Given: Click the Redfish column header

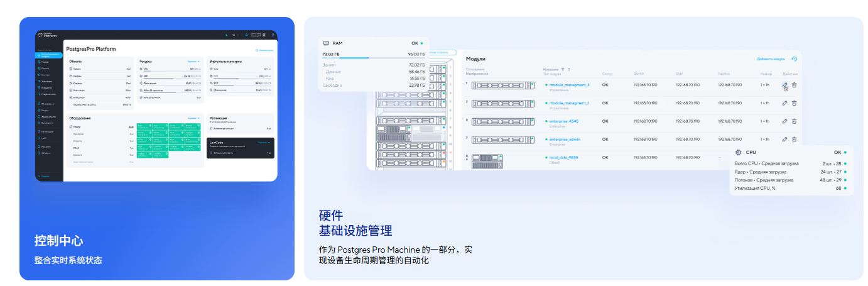Looking at the screenshot, I should pyautogui.click(x=724, y=74).
